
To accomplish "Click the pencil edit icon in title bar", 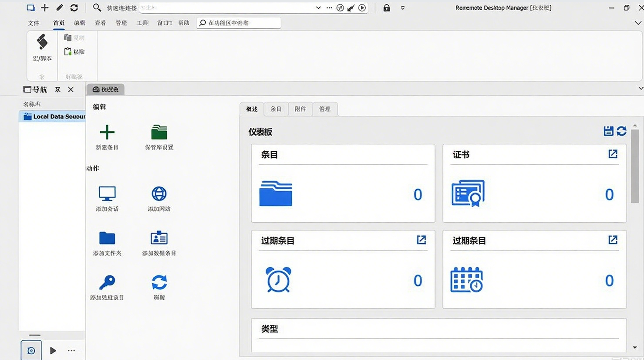I will coord(60,7).
